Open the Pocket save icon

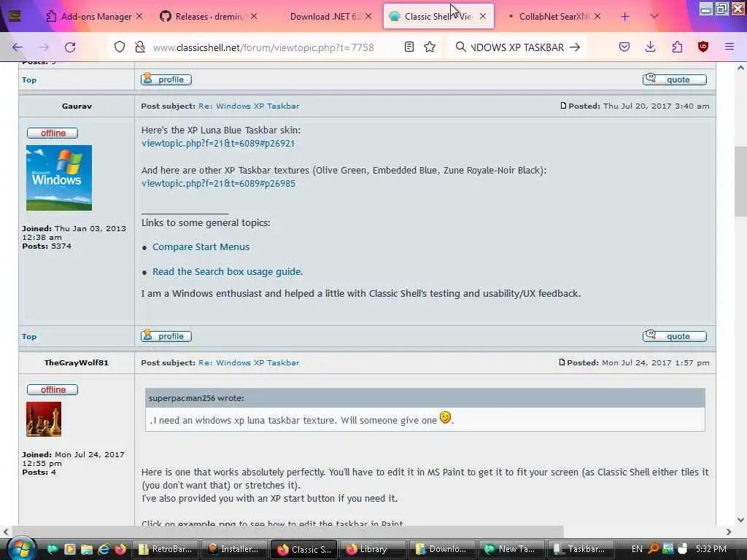point(624,47)
